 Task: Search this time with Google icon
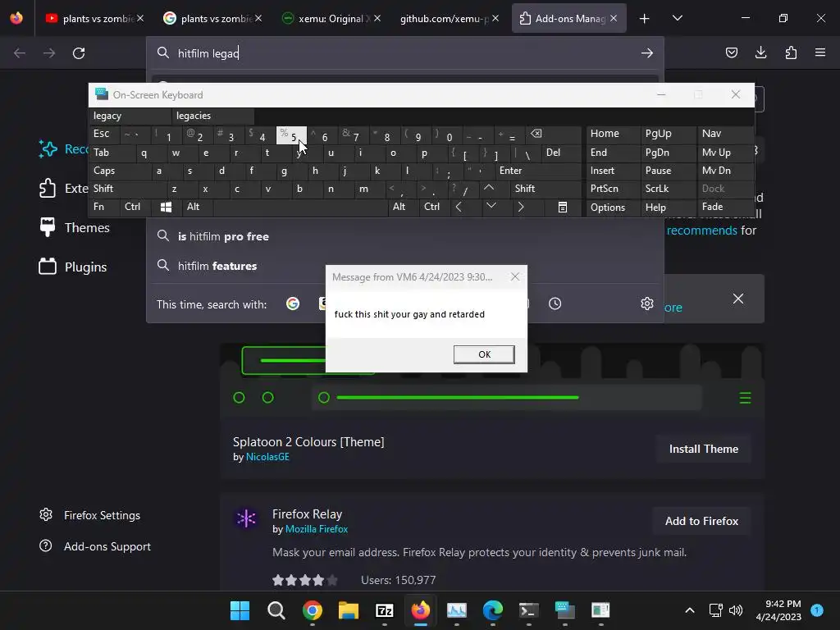[x=293, y=304]
